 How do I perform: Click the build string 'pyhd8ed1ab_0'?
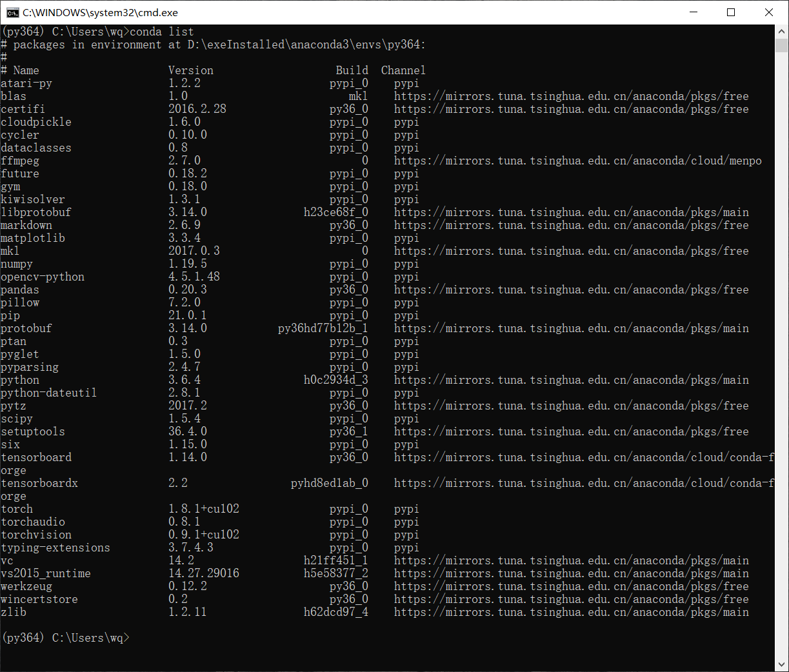pos(330,483)
